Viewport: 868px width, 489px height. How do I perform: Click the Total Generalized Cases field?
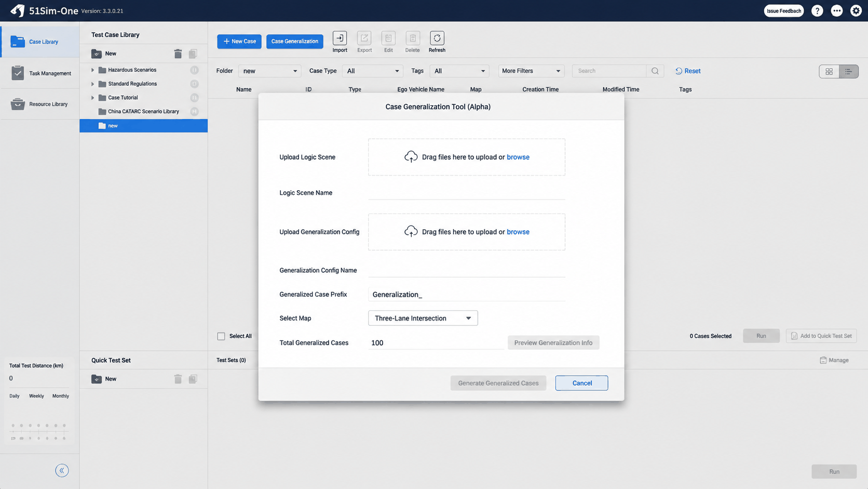436,342
